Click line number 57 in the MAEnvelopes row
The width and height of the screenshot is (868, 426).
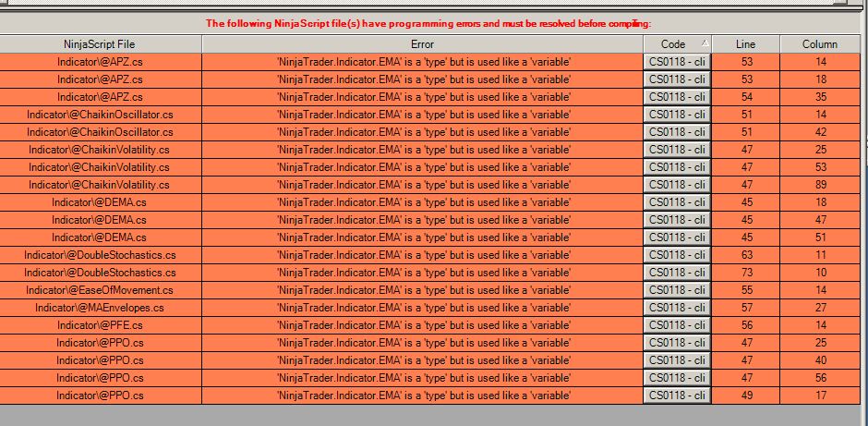pyautogui.click(x=746, y=308)
